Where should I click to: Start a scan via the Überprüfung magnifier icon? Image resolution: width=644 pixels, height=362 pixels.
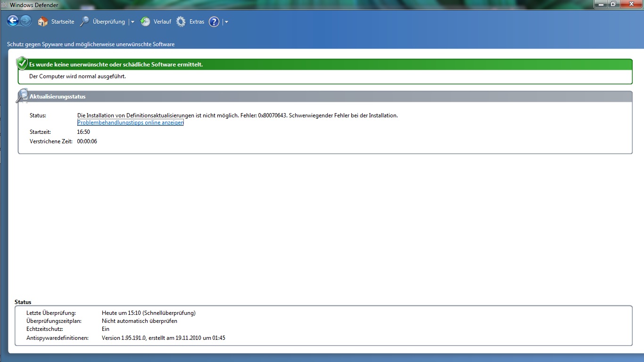point(84,22)
